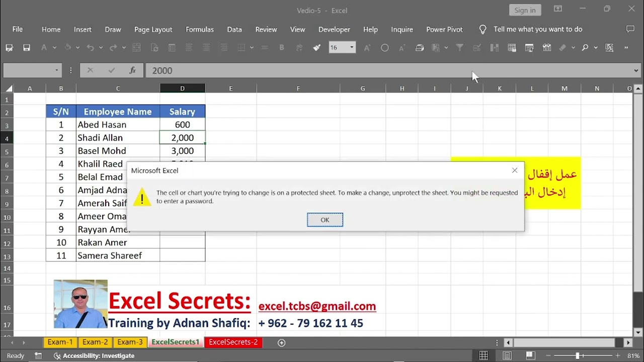Open the Borders dropdown arrow

[x=252, y=48]
